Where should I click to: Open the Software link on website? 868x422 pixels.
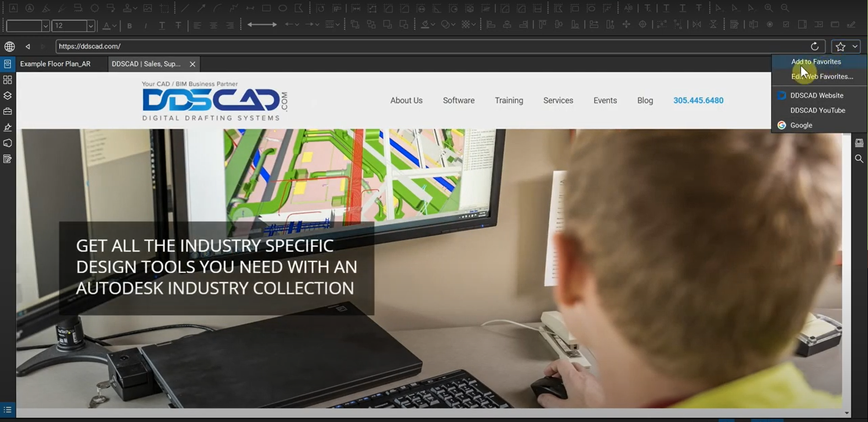pyautogui.click(x=458, y=101)
